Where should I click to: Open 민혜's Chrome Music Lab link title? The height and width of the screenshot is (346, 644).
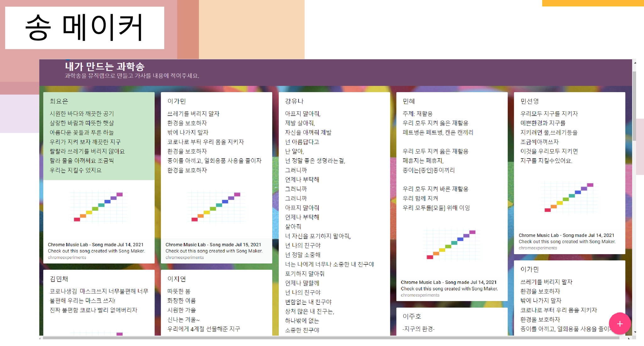[x=448, y=282]
